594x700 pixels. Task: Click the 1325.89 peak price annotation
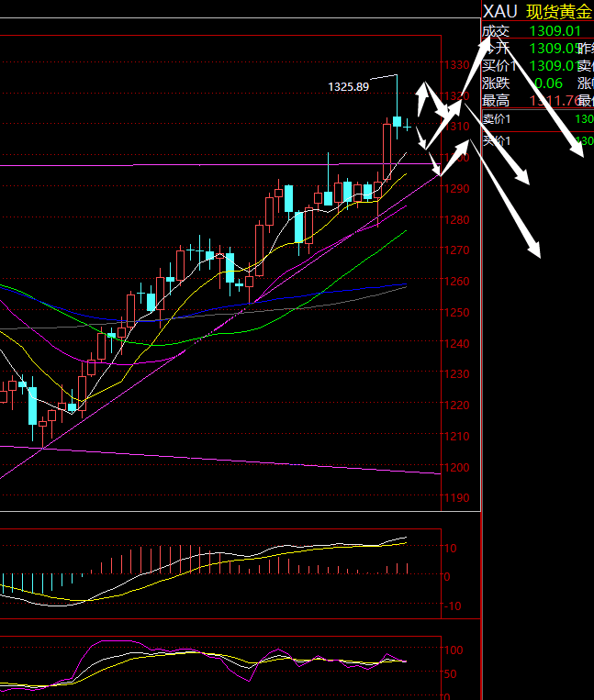pos(348,86)
